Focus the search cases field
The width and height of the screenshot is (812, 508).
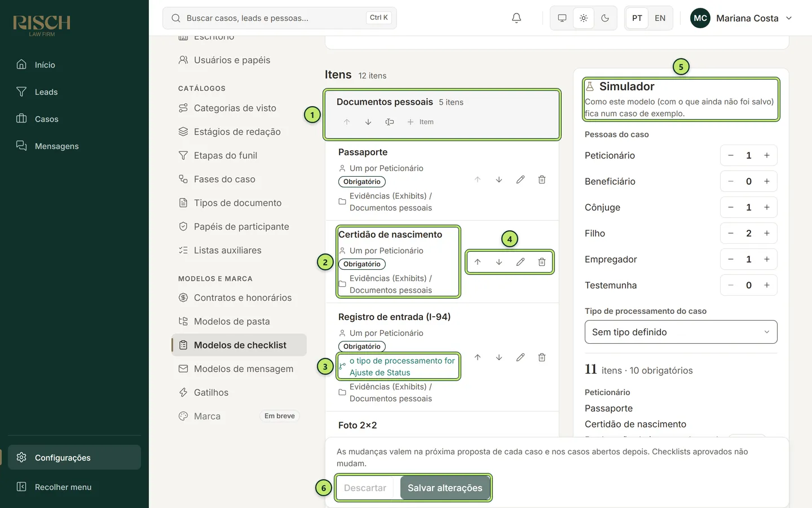click(x=280, y=18)
